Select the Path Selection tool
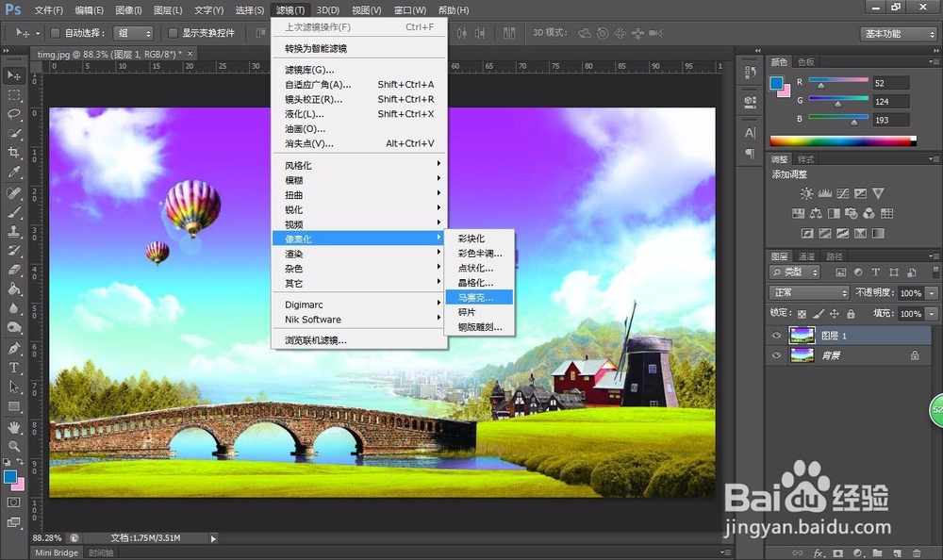The width and height of the screenshot is (943, 560). pos(13,387)
